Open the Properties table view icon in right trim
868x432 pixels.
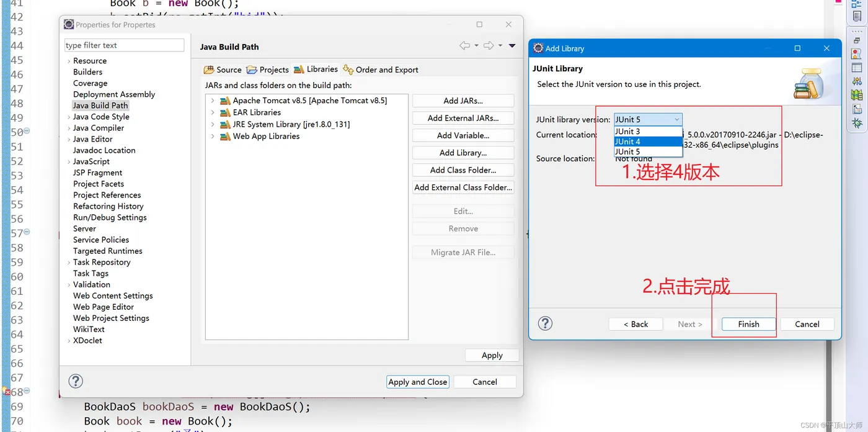click(x=857, y=68)
